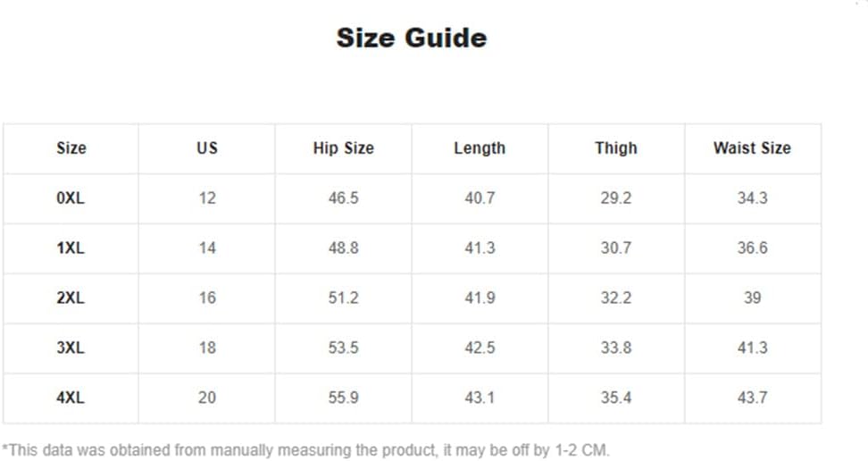Click length value 41.9
Viewport: 868px width, 461px height.
[480, 298]
